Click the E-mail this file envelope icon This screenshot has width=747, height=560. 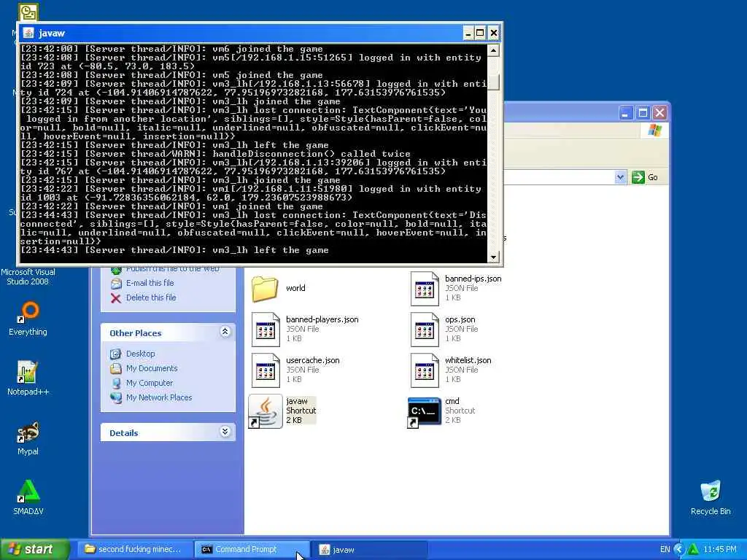pos(116,284)
